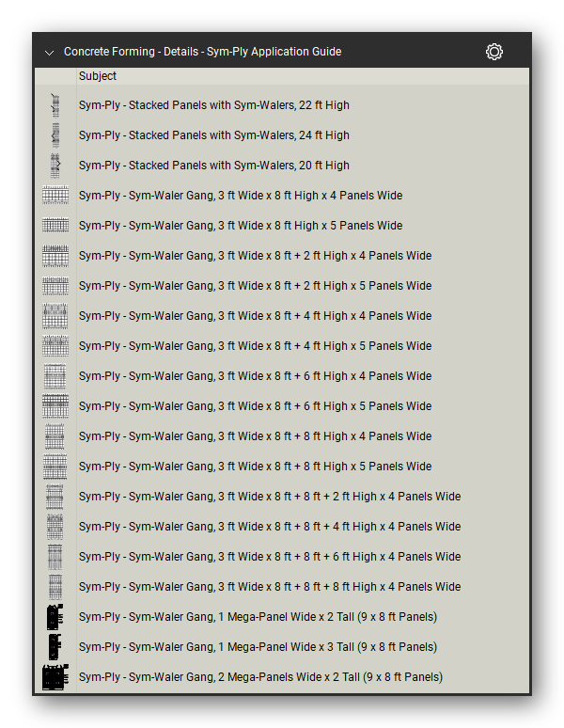This screenshot has height=728, width=564.
Task: Open thumbnail for 8 ft + 8 ft High x 4 Panels
Action: point(55,436)
